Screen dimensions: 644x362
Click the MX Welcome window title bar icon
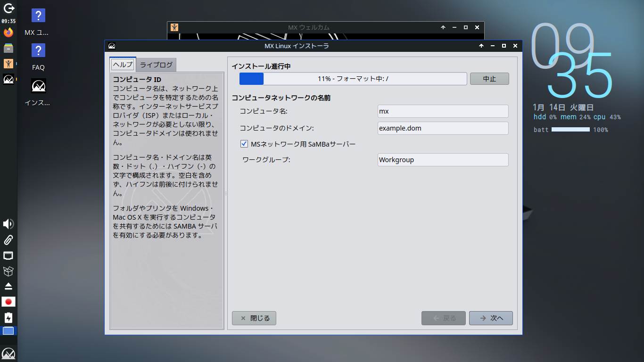174,27
